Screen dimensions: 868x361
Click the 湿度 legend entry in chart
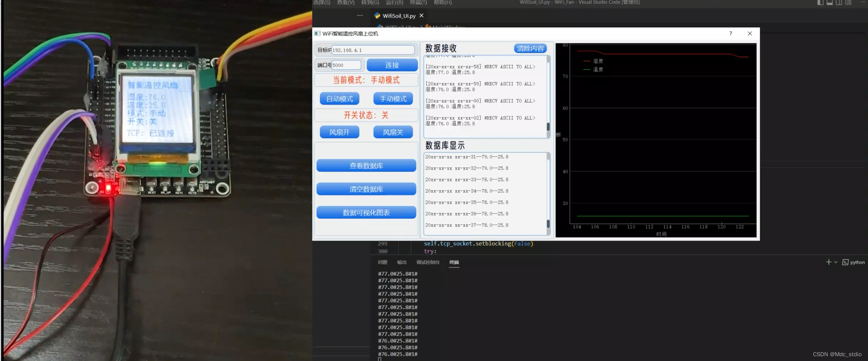click(x=593, y=61)
